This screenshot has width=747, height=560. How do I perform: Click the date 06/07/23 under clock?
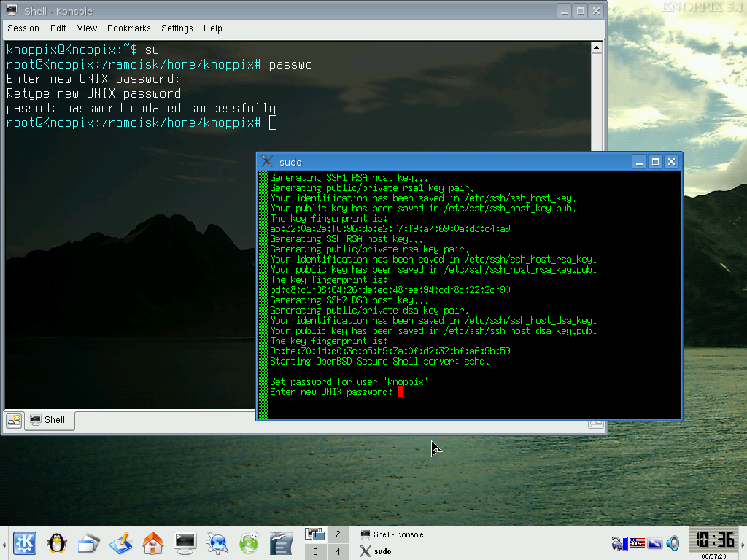coord(713,556)
